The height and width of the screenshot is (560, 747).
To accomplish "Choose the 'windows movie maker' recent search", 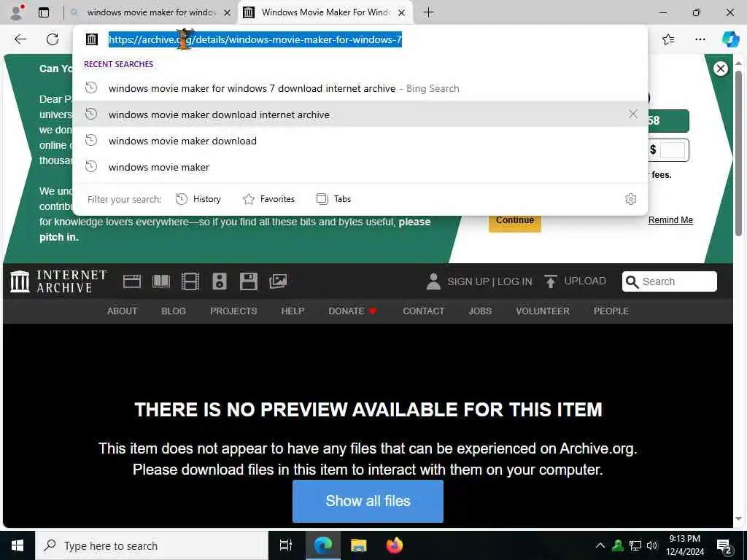I will (x=360, y=167).
